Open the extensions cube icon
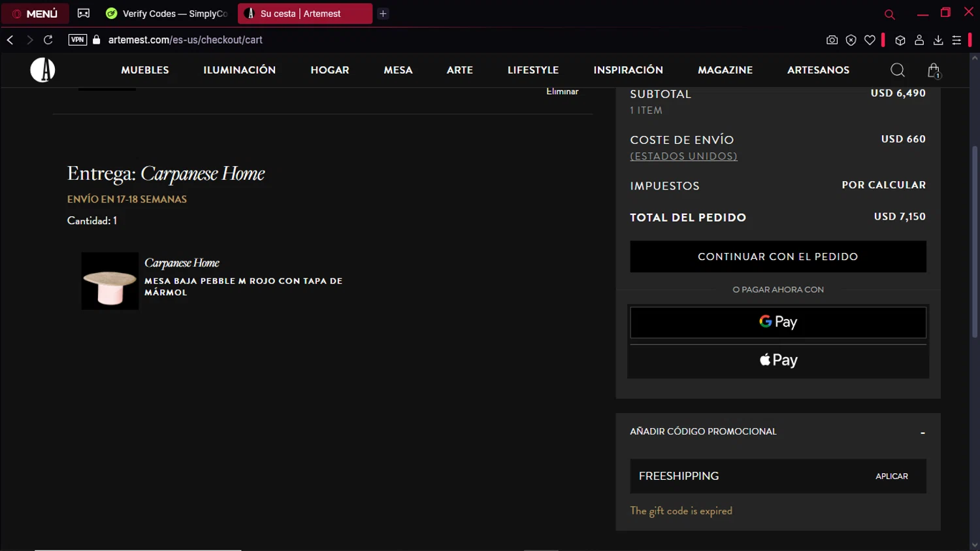 pyautogui.click(x=900, y=40)
